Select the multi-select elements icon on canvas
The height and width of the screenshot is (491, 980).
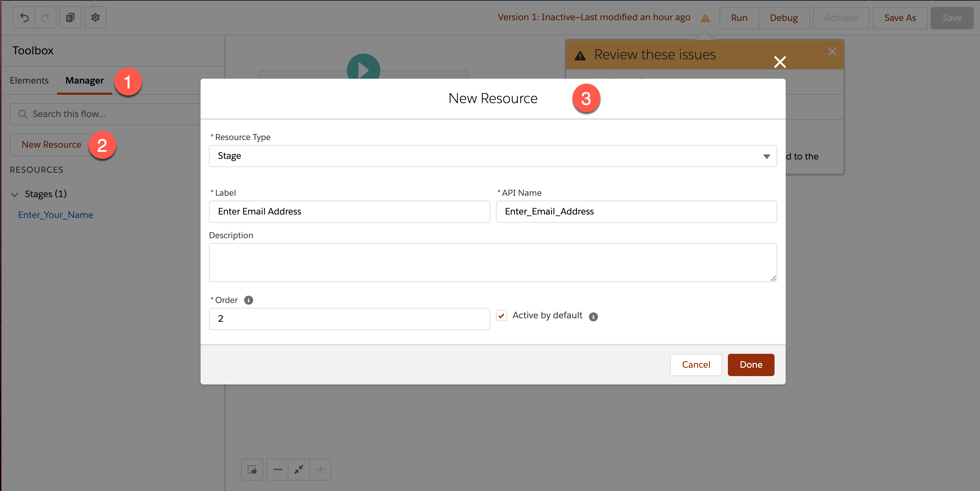click(252, 469)
